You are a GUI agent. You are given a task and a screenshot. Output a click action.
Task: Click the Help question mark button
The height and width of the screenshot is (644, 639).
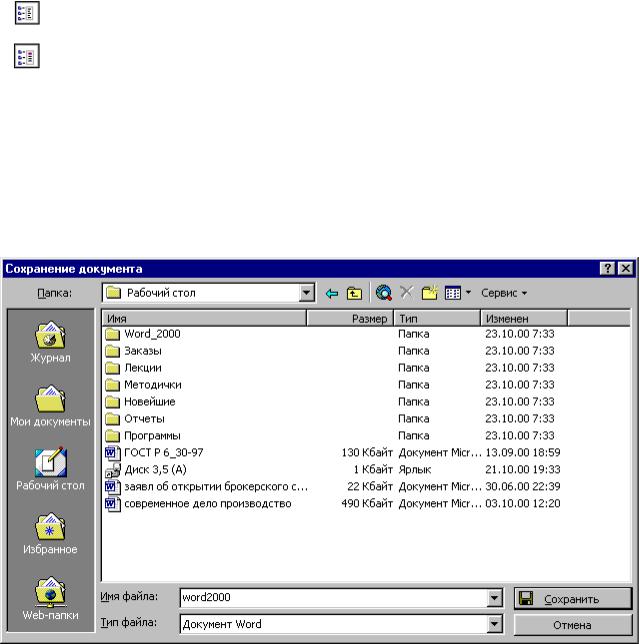tap(607, 269)
